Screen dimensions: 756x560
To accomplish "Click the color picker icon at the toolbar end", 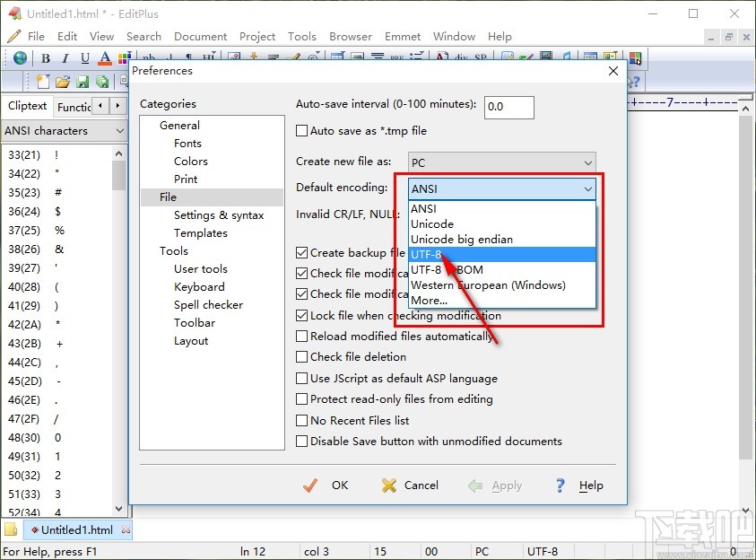I will 635,58.
